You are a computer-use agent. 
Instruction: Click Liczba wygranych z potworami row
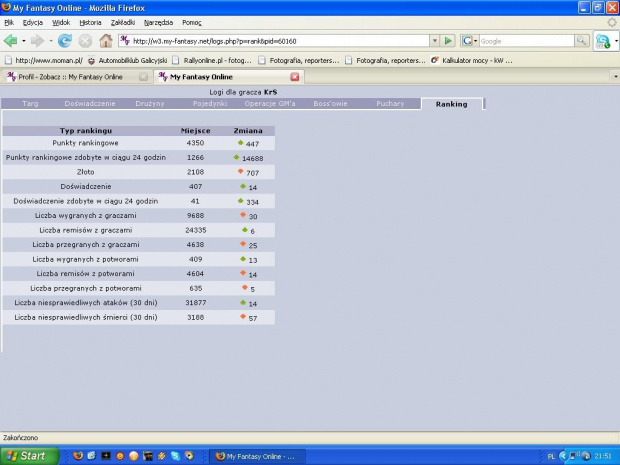138,259
